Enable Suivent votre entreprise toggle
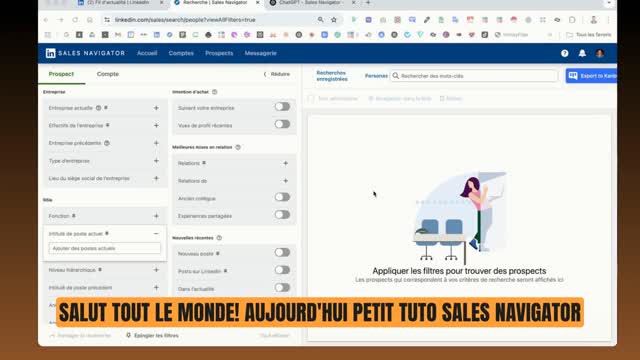The height and width of the screenshot is (360, 640). [282, 107]
